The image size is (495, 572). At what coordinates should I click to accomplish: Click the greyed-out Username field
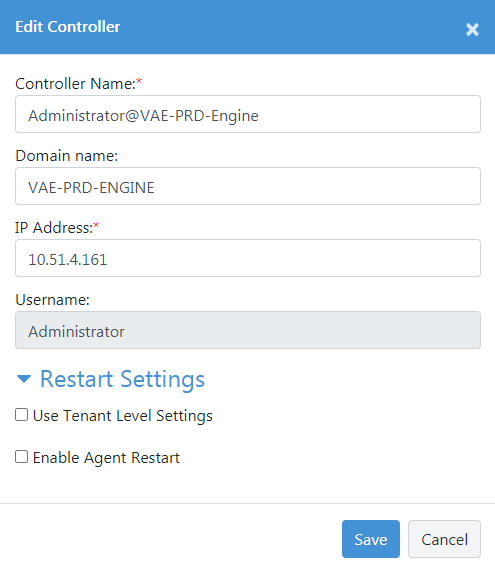tap(248, 330)
